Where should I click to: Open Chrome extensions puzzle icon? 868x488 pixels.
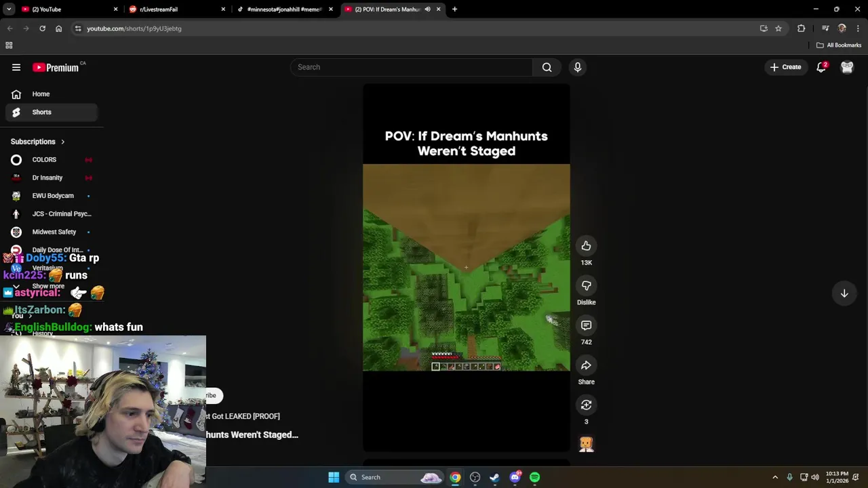(x=802, y=28)
